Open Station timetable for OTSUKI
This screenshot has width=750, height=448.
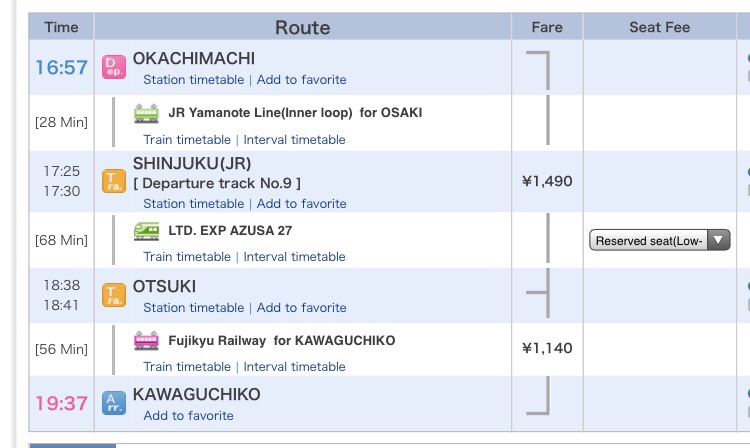(194, 308)
